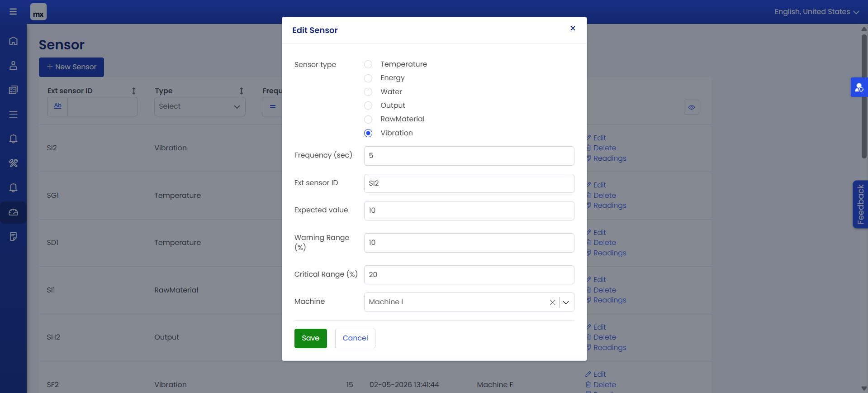Image resolution: width=868 pixels, height=393 pixels.
Task: Select Water sensor type
Action: (x=368, y=92)
